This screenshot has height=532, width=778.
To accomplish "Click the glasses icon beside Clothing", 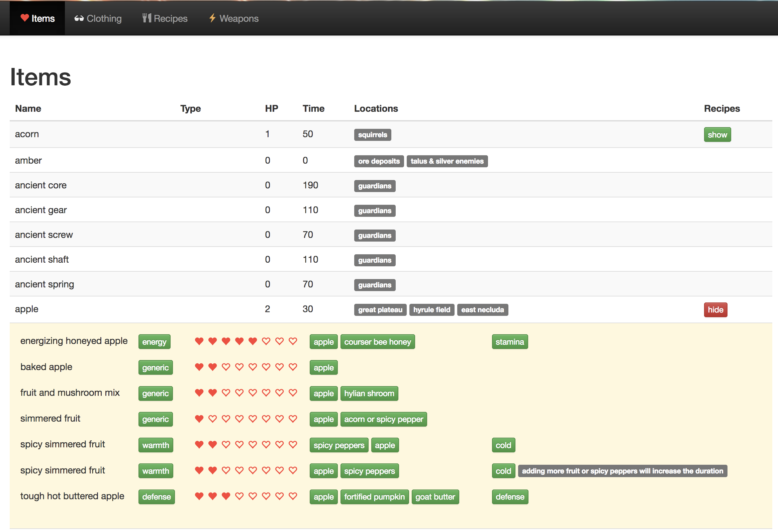I will pos(79,18).
